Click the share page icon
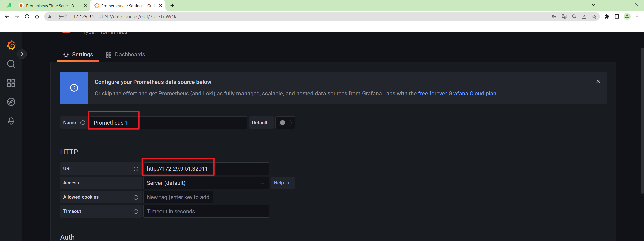This screenshot has height=241, width=644. point(584,17)
